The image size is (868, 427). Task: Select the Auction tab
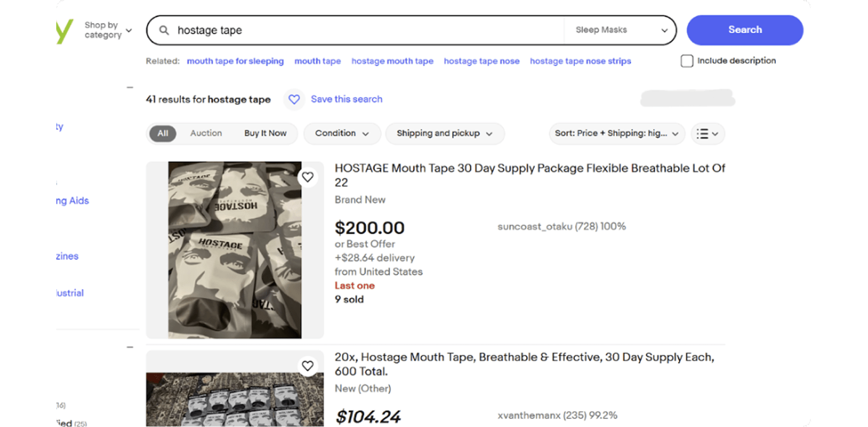pos(206,133)
